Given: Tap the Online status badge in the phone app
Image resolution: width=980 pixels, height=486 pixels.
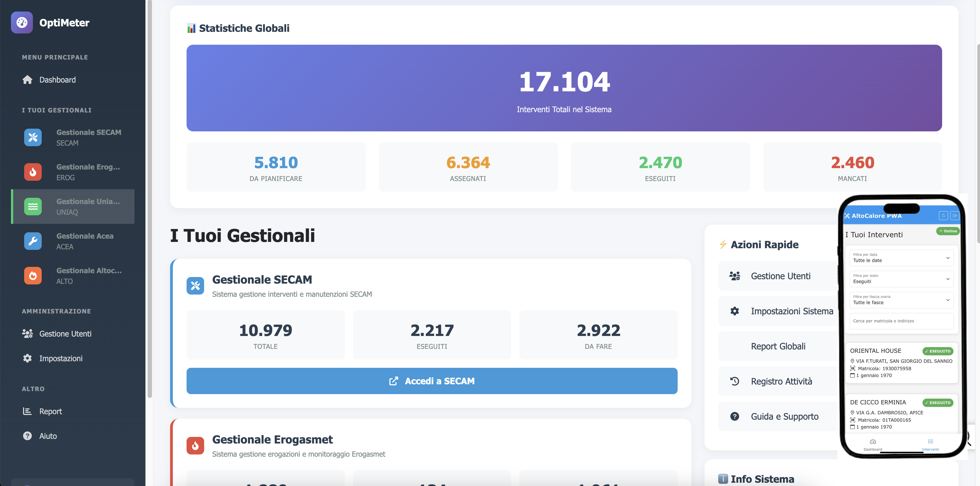Looking at the screenshot, I should 948,231.
